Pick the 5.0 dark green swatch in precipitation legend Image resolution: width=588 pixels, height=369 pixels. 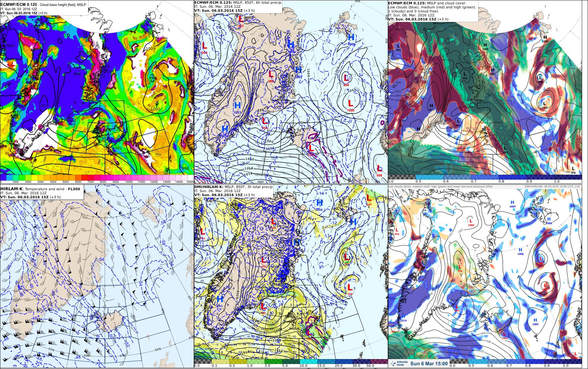[x=291, y=362]
